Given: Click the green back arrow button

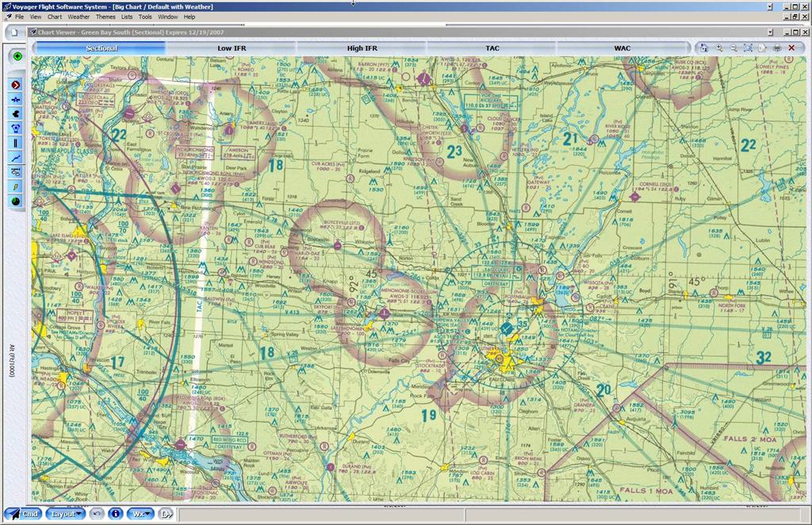Looking at the screenshot, I should click(17, 56).
